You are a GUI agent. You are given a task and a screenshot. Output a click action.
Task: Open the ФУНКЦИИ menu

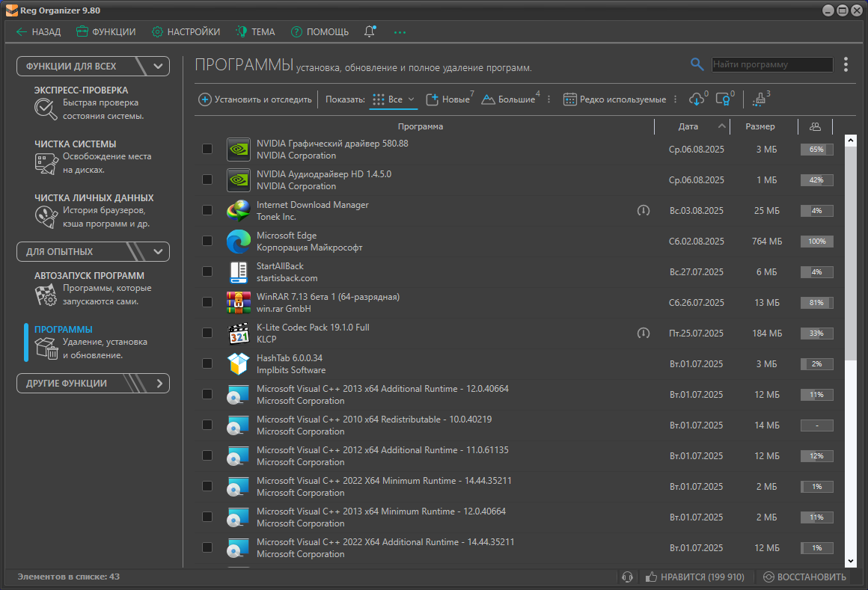tap(106, 32)
